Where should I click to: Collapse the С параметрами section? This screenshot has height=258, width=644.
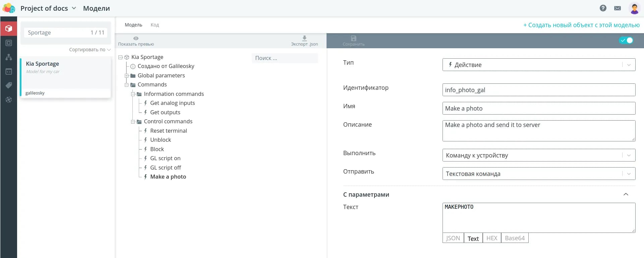pyautogui.click(x=626, y=194)
